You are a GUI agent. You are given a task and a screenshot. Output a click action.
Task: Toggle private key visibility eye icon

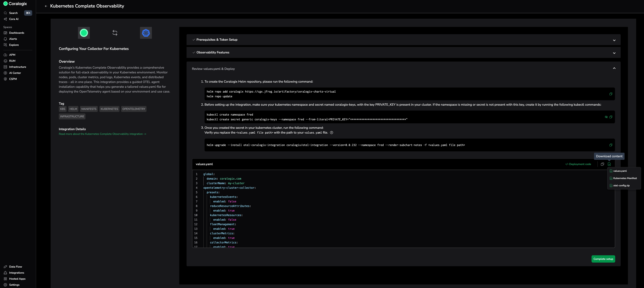pos(606,117)
